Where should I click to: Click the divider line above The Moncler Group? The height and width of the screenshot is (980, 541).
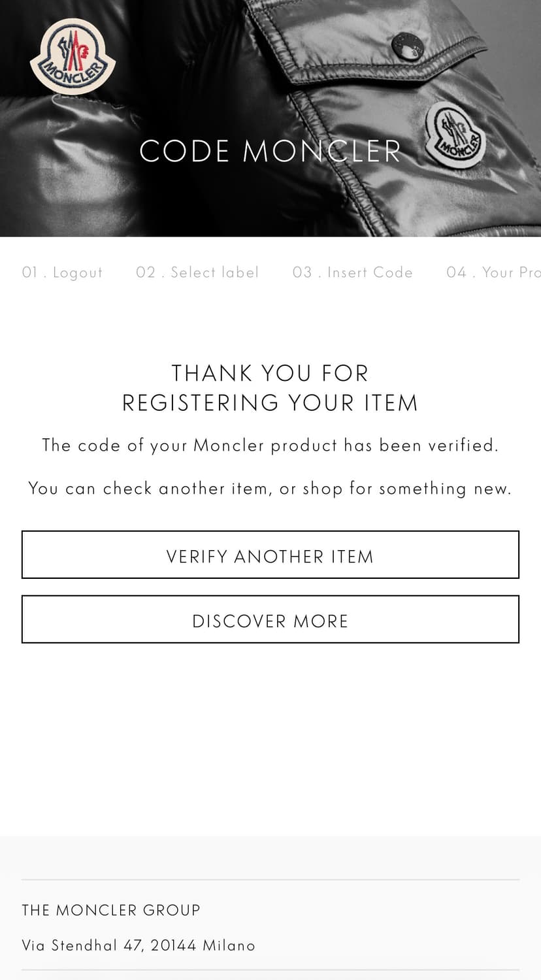[270, 880]
